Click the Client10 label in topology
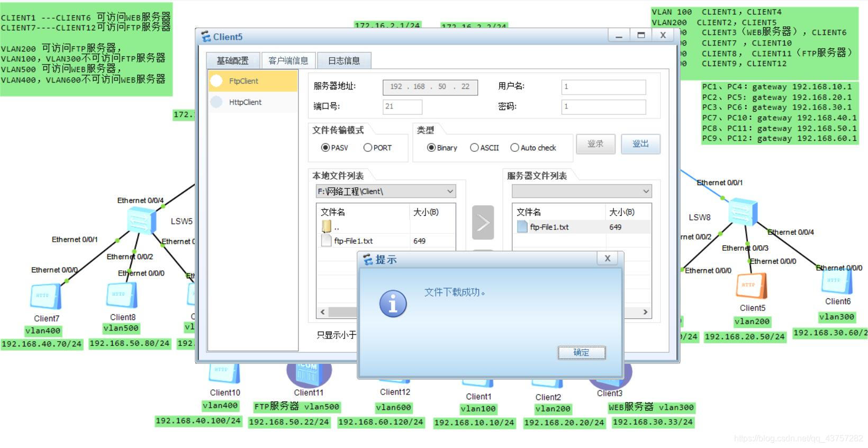868x448 pixels. (225, 393)
